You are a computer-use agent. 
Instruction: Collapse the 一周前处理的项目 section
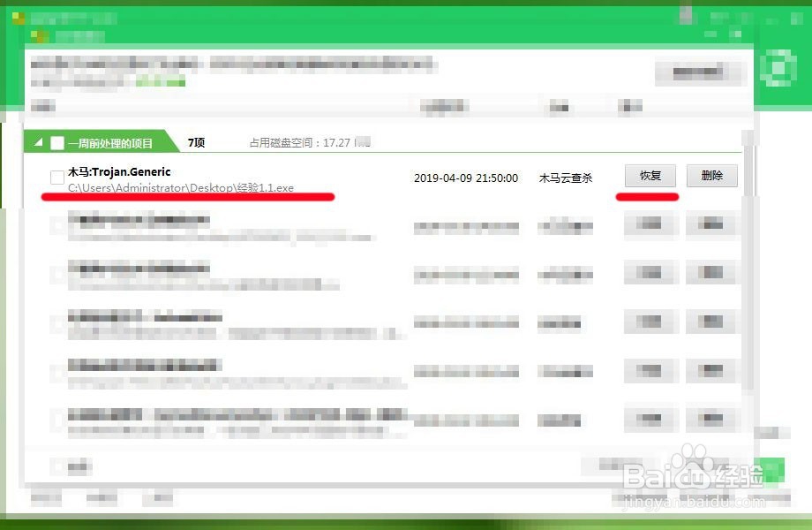[x=37, y=141]
